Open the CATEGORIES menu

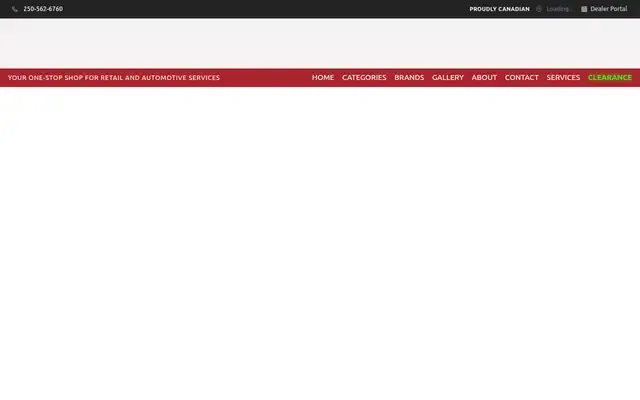pyautogui.click(x=364, y=78)
